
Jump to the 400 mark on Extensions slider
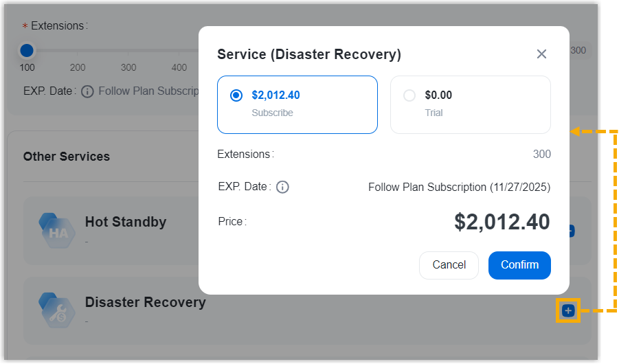tap(179, 67)
